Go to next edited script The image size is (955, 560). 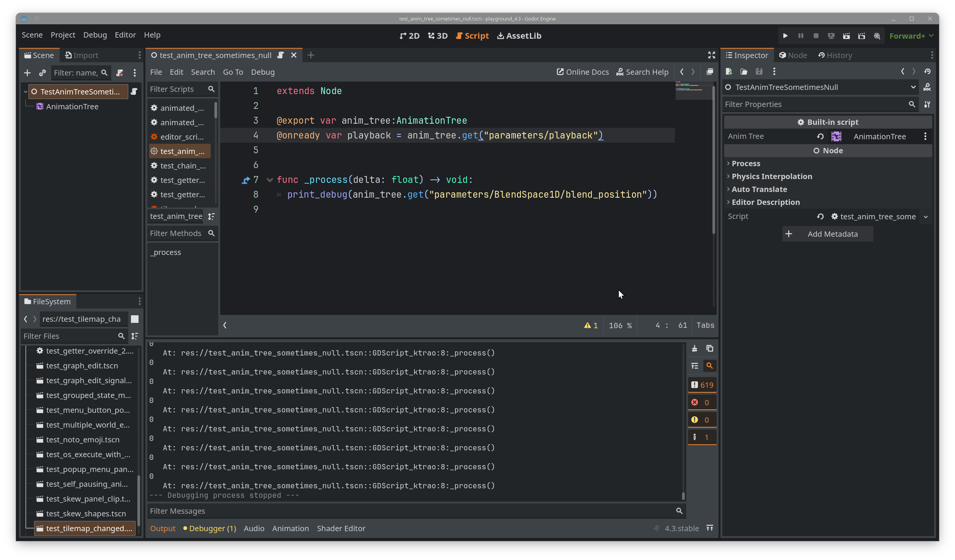click(x=693, y=72)
